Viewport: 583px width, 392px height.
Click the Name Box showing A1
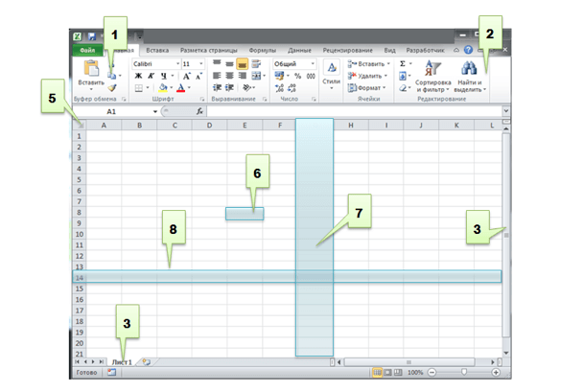point(111,112)
